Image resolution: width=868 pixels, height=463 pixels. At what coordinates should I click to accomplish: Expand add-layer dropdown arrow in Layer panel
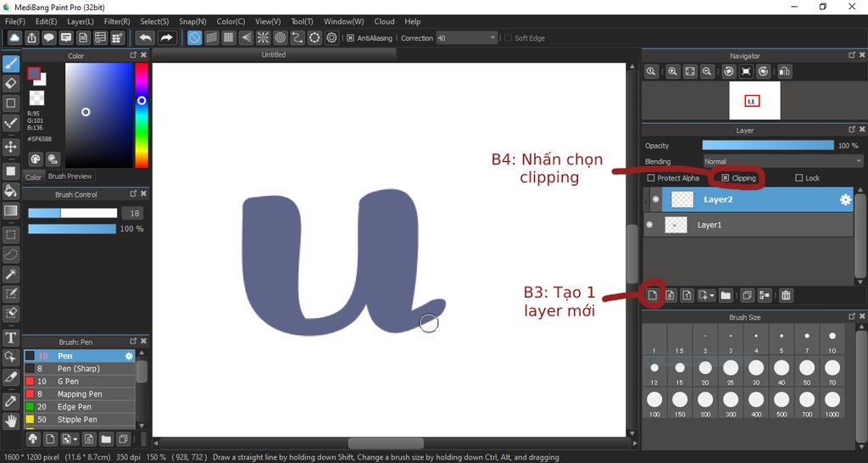click(x=712, y=296)
